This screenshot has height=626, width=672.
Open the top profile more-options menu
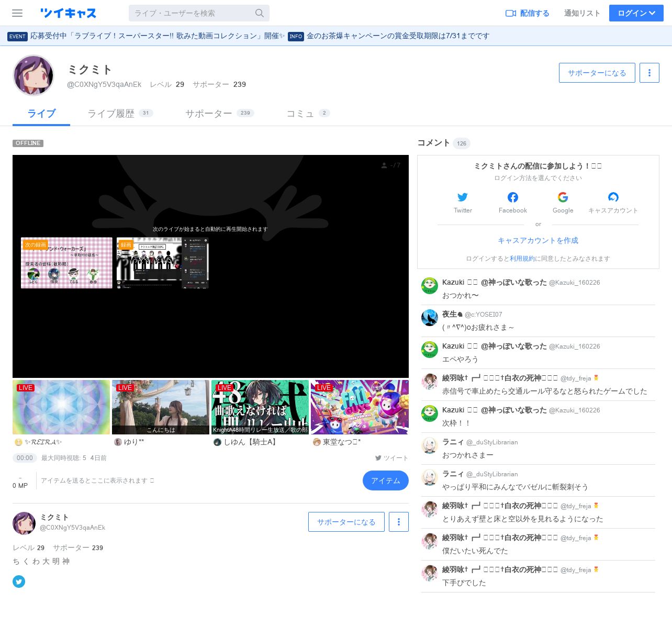point(649,73)
